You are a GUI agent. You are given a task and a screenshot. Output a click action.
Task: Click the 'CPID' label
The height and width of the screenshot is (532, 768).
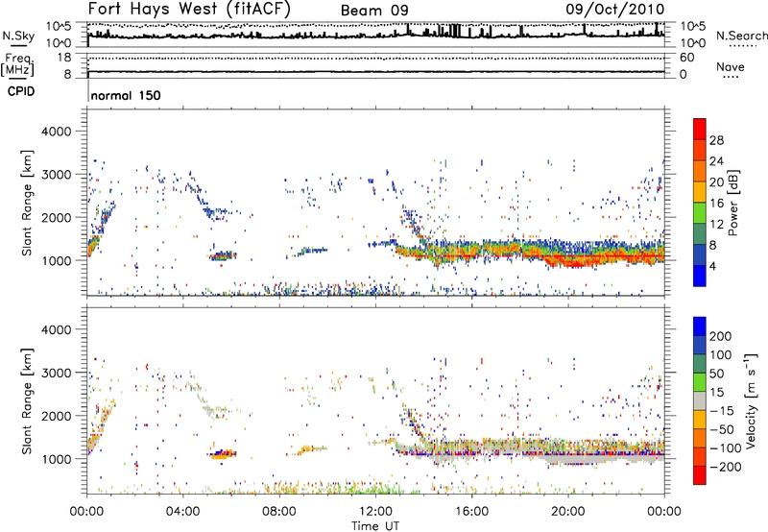(21, 91)
